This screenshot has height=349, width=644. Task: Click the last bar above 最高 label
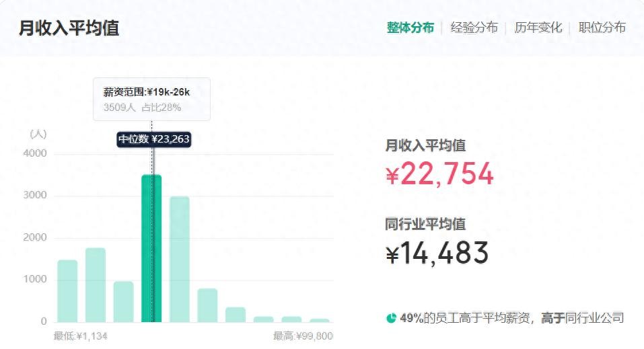click(x=320, y=320)
